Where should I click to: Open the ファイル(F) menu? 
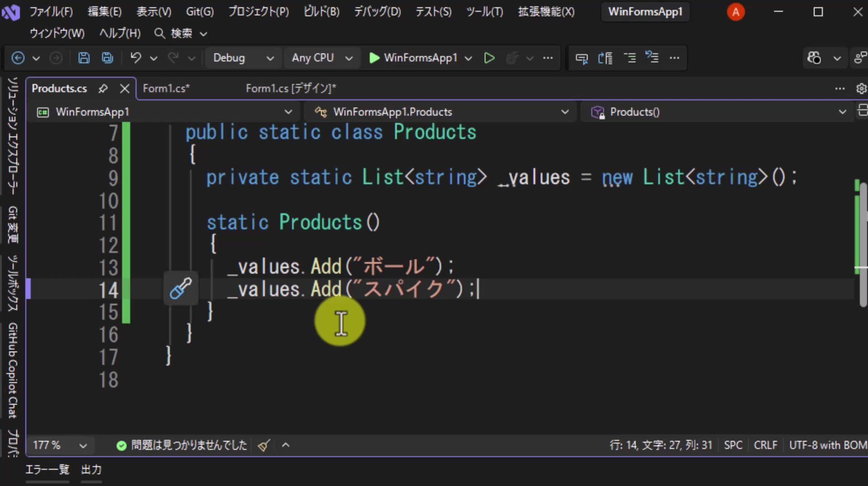[x=51, y=12]
